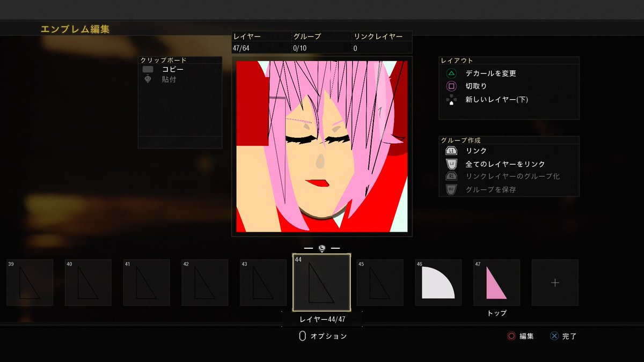Select layer 39 thumbnail
Screen dimensions: 644x362
(x=30, y=283)
